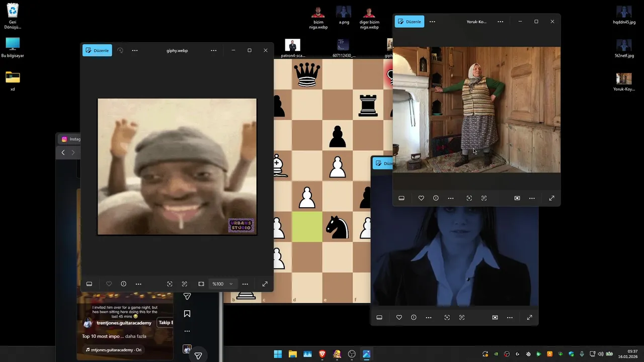This screenshot has width=644, height=362.
Task: Open Brave browser from the taskbar
Action: coord(322,354)
